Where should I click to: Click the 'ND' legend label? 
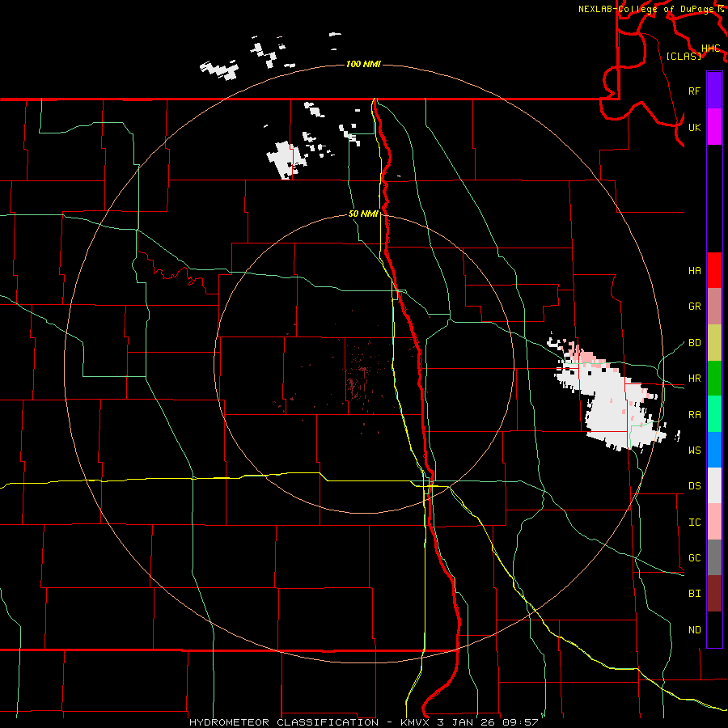click(x=694, y=629)
